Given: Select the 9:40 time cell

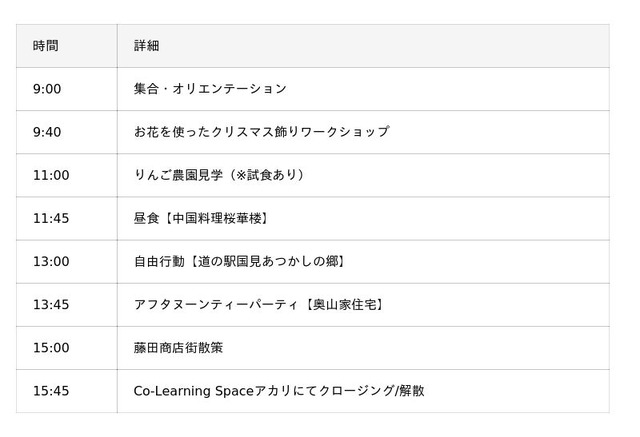Looking at the screenshot, I should tap(47, 132).
